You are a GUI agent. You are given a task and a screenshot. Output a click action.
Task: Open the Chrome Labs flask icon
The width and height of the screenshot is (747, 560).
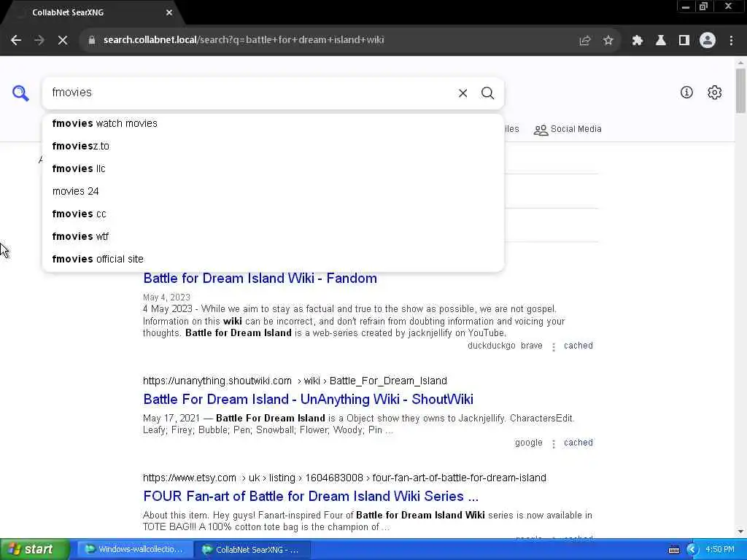coord(661,41)
